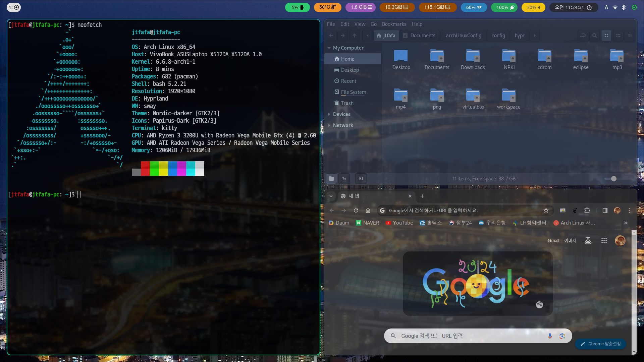This screenshot has width=644, height=362.
Task: Switch to list view in file manager
Action: pyautogui.click(x=618, y=36)
